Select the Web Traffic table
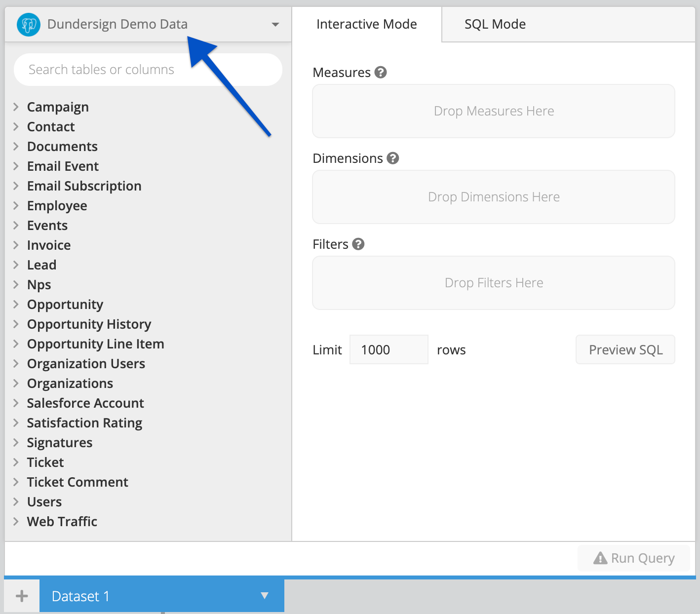The image size is (700, 614). (x=62, y=522)
